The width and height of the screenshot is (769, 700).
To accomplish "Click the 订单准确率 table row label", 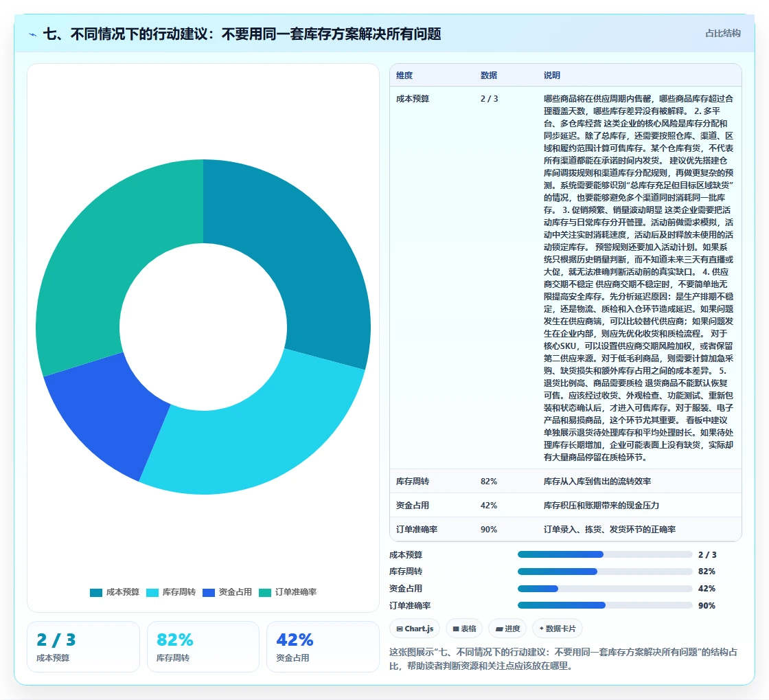I will click(417, 529).
